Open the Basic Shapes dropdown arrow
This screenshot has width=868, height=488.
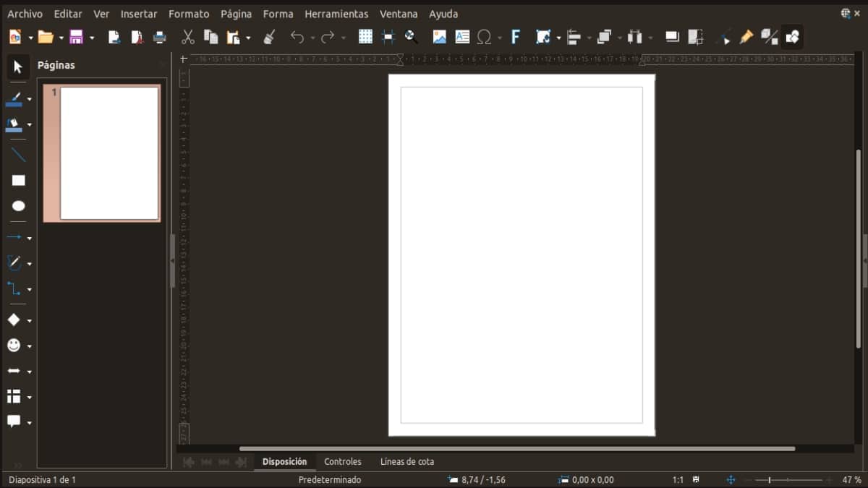pyautogui.click(x=27, y=320)
